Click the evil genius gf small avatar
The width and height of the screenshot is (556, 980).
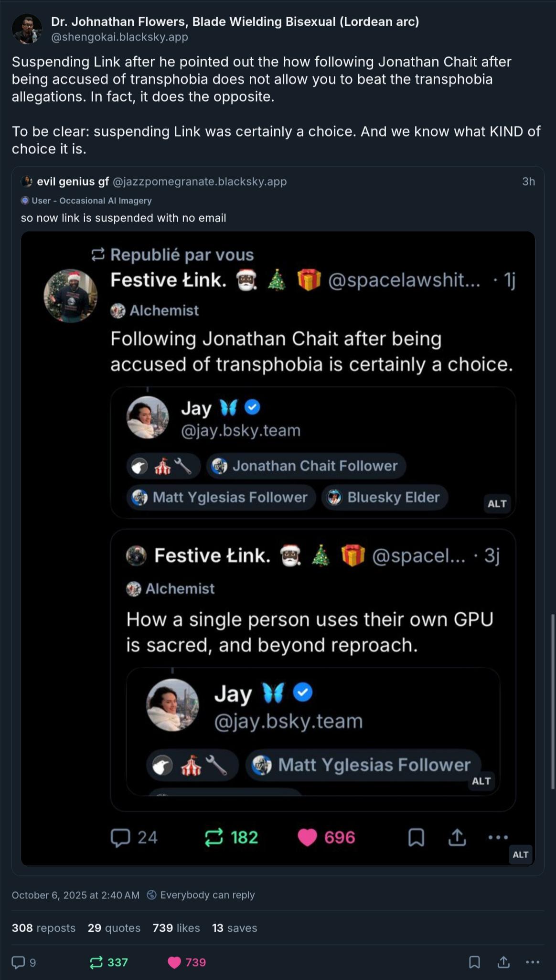tap(27, 181)
